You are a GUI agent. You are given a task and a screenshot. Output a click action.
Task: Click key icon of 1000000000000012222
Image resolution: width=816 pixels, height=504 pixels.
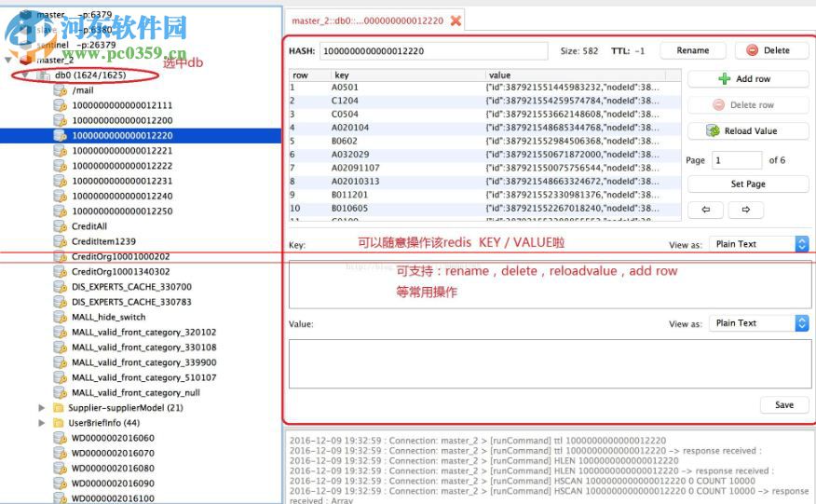(61, 166)
